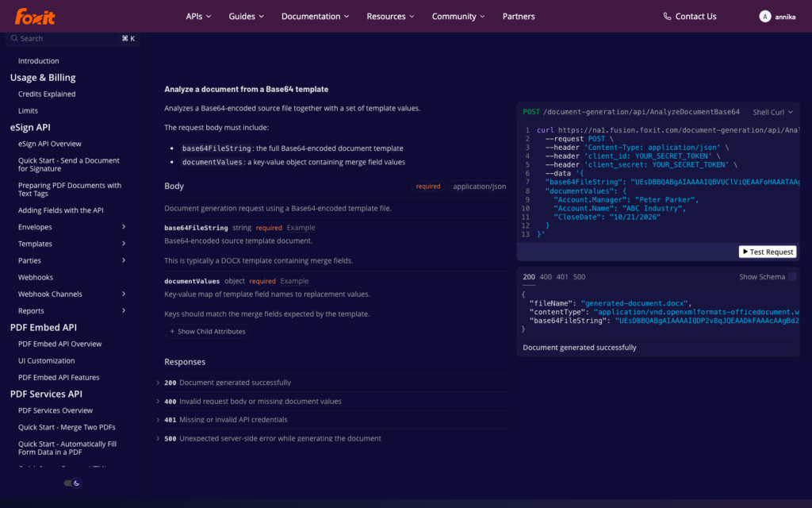Open Quick Start - Send a Document for Signature

click(x=69, y=164)
